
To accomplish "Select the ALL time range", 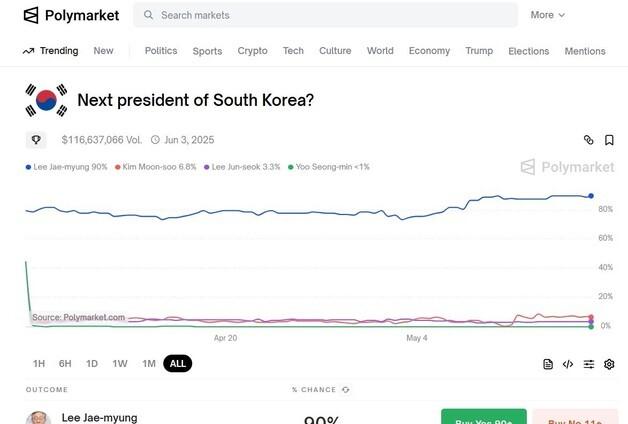I will pos(177,364).
